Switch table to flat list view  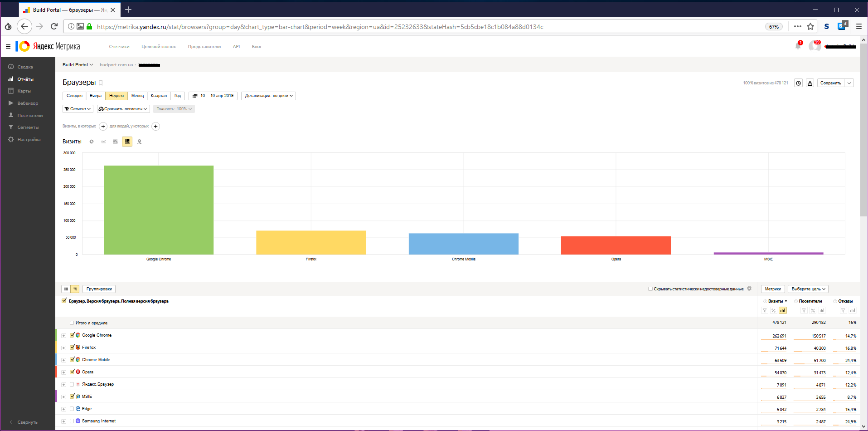[x=66, y=289]
